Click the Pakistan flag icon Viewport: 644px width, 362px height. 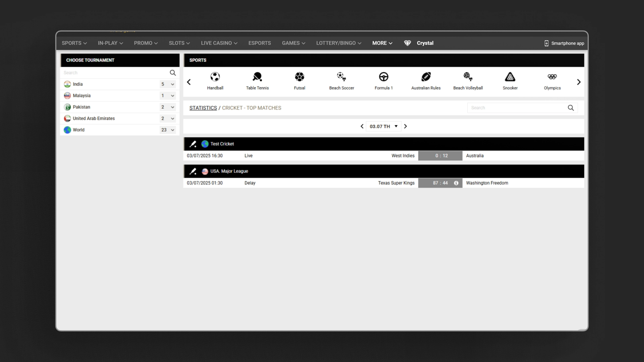(67, 107)
